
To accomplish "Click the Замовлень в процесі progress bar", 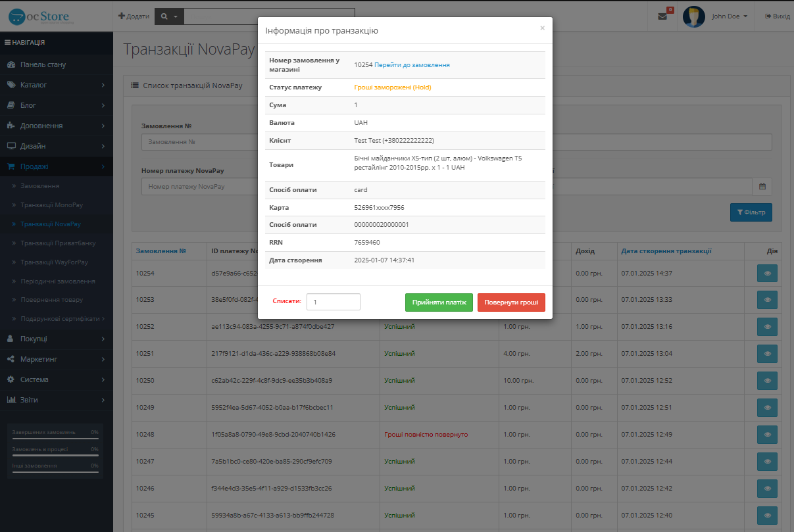I will tap(55, 455).
